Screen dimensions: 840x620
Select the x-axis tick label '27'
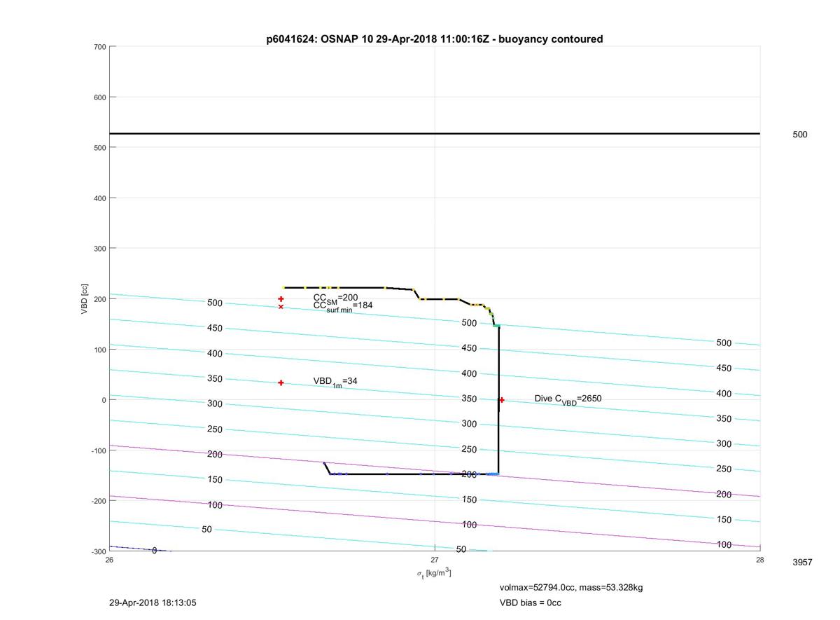coord(435,560)
